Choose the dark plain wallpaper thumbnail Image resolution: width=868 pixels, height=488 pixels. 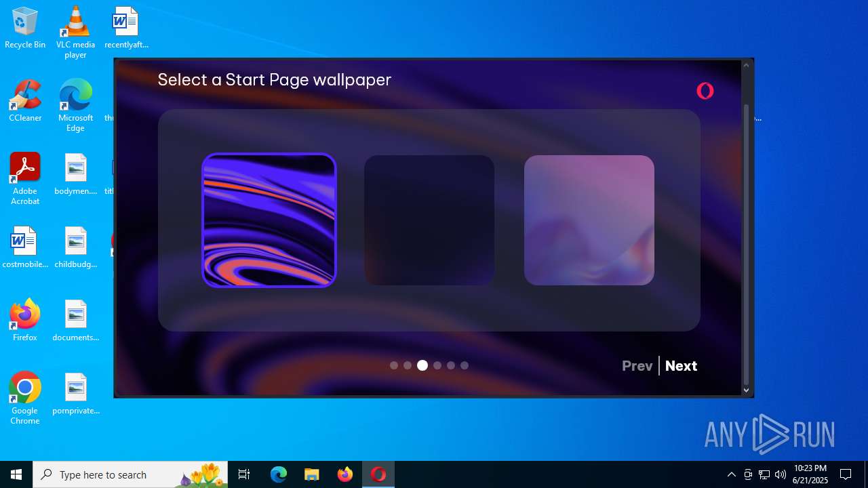429,220
